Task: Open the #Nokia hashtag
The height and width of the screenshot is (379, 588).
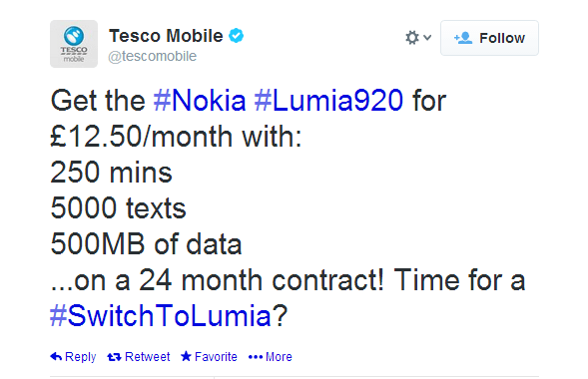Action: [x=200, y=101]
